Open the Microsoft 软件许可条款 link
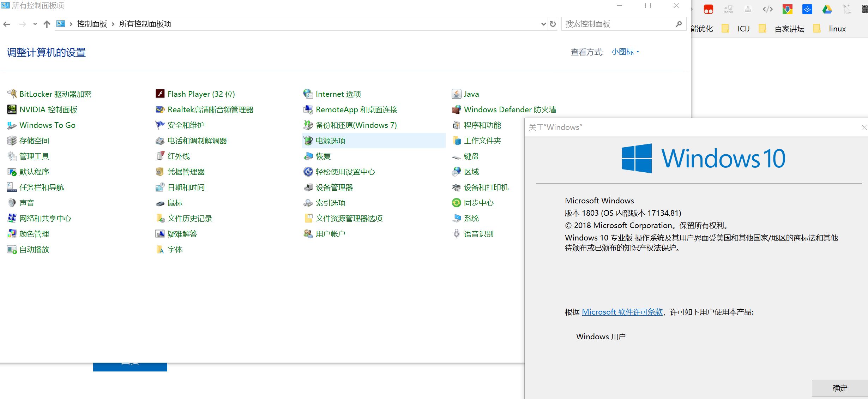The image size is (868, 399). point(622,312)
